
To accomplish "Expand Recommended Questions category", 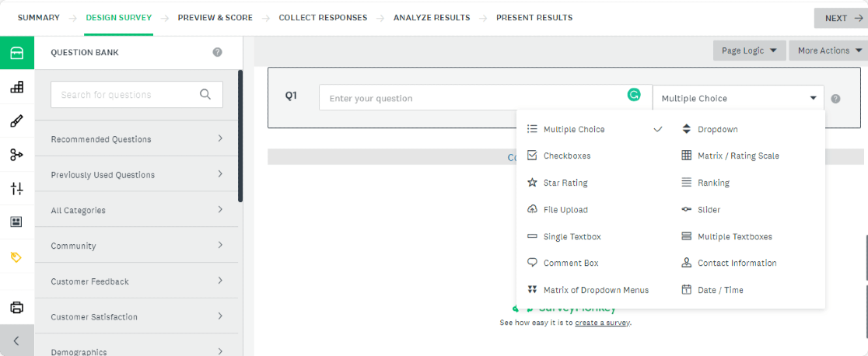I will (137, 139).
